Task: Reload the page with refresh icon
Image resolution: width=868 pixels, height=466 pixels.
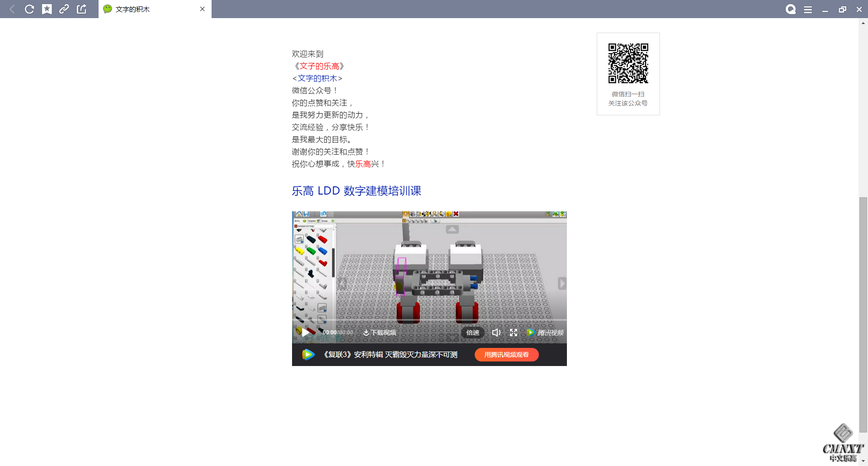Action: point(29,9)
